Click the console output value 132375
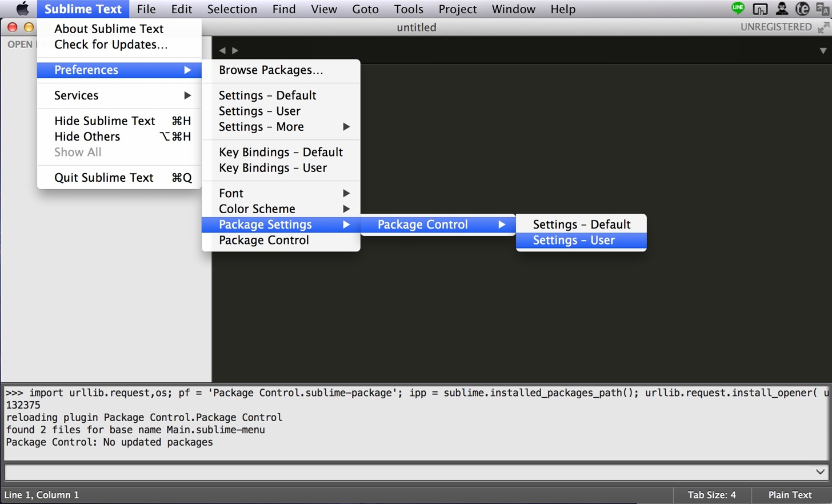Image resolution: width=832 pixels, height=504 pixels. [x=23, y=405]
